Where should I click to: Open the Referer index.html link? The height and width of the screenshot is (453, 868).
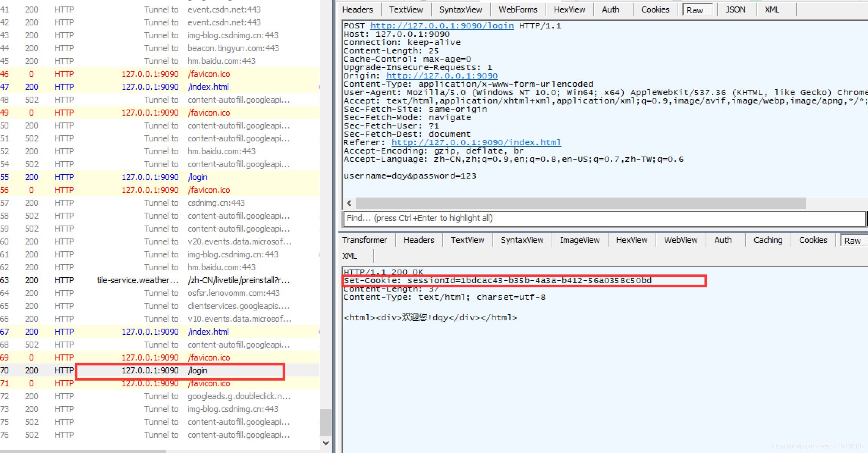click(476, 143)
